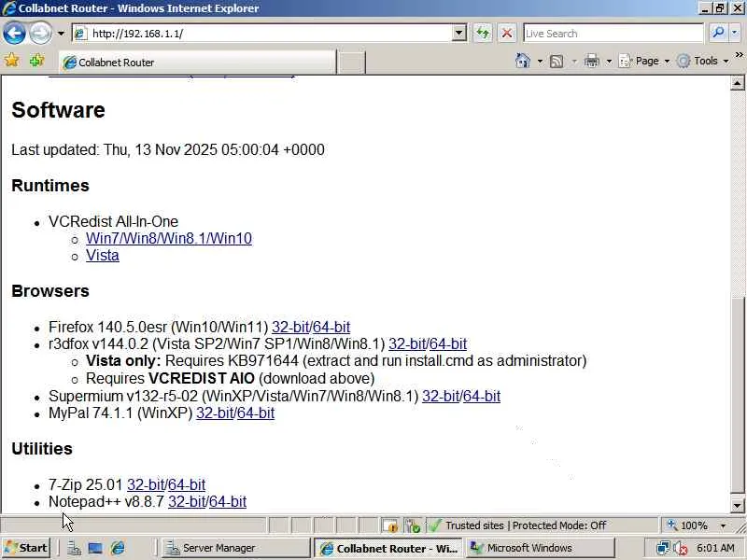The image size is (747, 560).
Task: Open the Win7/Win8/Win8.1/Win10 VCRedist link
Action: pos(169,238)
